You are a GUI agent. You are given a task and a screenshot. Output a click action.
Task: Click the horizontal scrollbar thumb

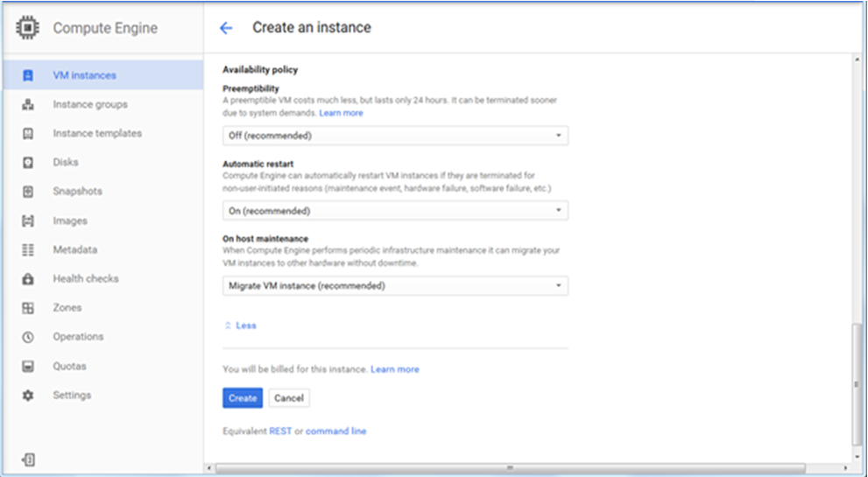point(511,468)
